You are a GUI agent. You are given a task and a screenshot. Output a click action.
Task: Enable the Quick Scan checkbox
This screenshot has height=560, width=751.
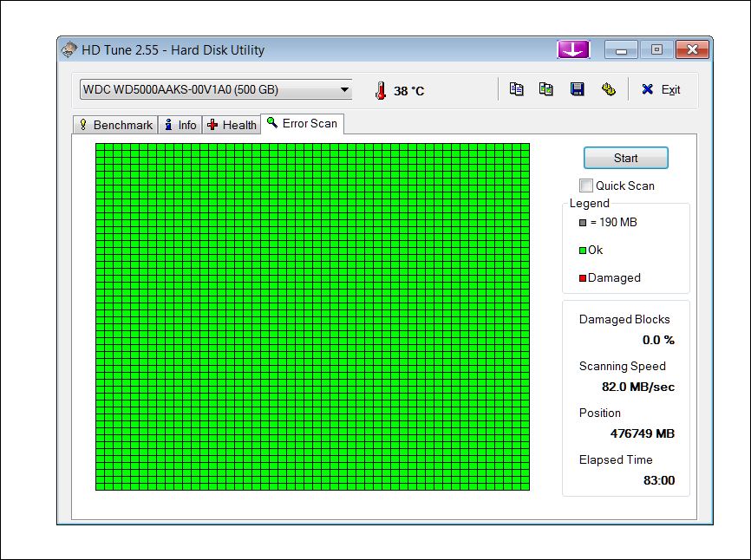click(x=585, y=186)
